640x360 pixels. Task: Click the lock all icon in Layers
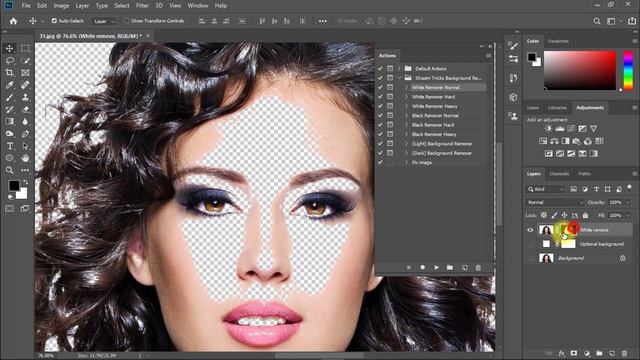(x=585, y=215)
